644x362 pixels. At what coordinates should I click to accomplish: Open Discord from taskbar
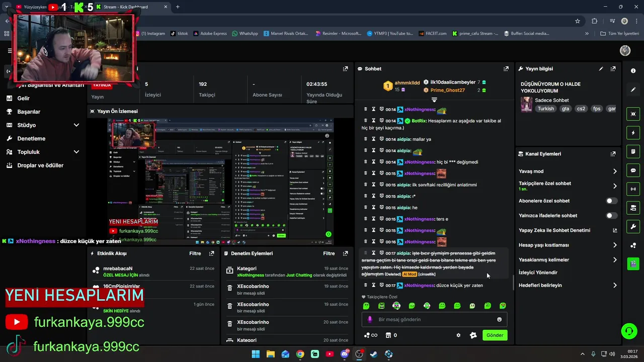pyautogui.click(x=345, y=354)
